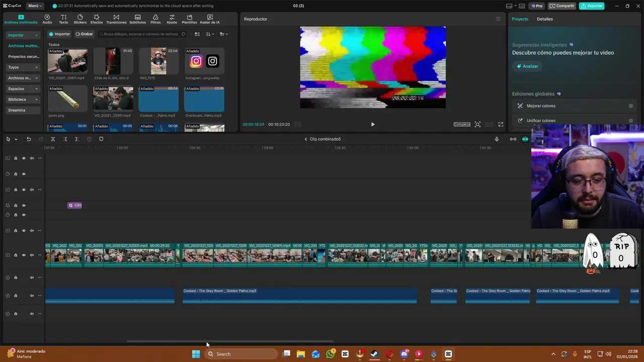Screen dimensions: 644x362
Task: Select Proyectos secun... in the sidebar
Action: click(x=23, y=57)
